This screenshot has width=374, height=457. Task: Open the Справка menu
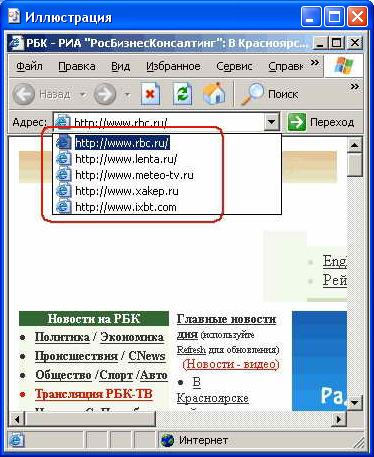point(286,66)
